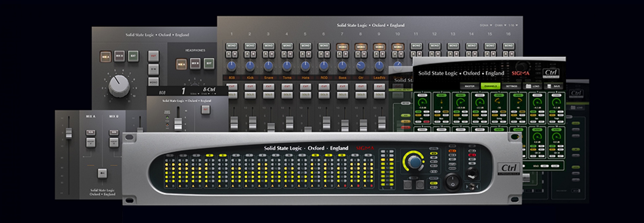Toggle MONO on the Kick channel
The width and height of the screenshot is (644, 223).
point(250,46)
